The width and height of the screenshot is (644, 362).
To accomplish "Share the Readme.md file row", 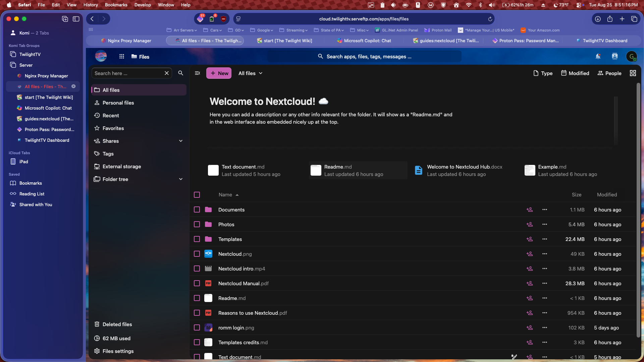I will (530, 298).
